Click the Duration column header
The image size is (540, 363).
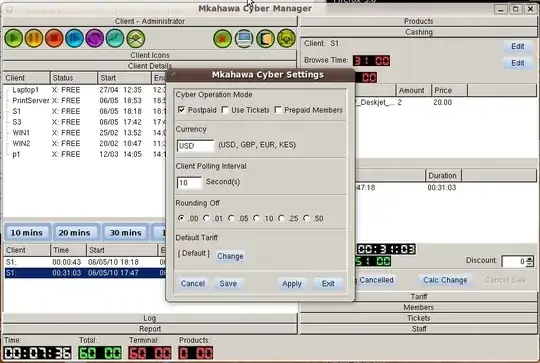pos(444,175)
